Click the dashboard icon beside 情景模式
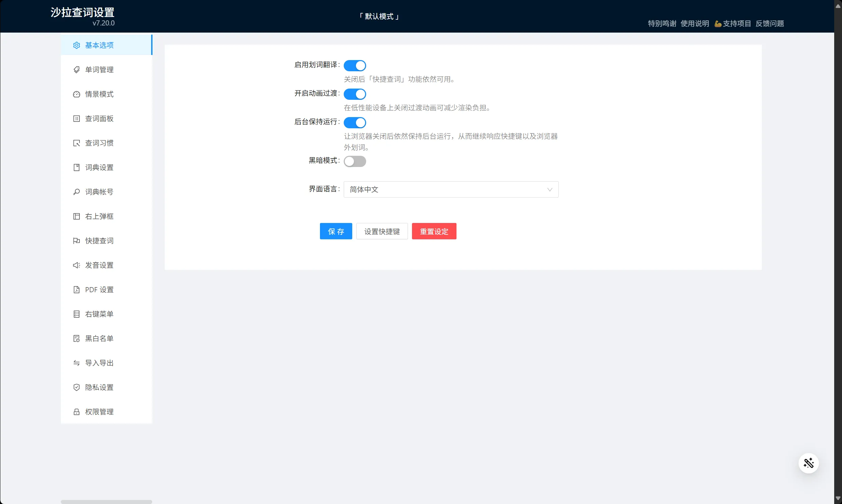The image size is (842, 504). tap(76, 94)
